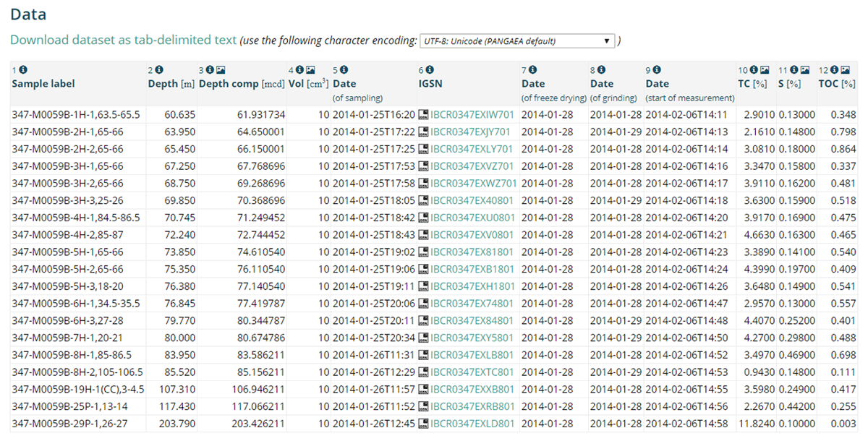Viewport: 868px width, 441px height.
Task: Open the plot image icon for TC [%]
Action: (x=765, y=70)
